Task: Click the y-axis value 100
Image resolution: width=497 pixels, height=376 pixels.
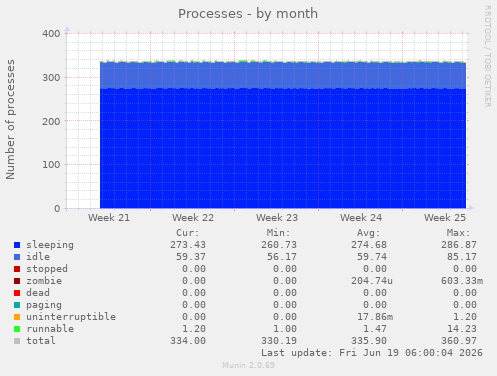Action: point(51,165)
